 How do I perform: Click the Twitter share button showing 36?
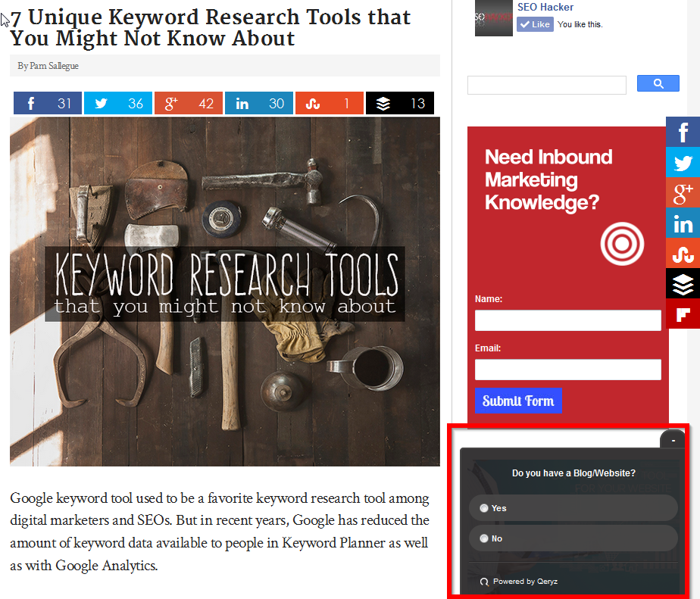pos(117,104)
